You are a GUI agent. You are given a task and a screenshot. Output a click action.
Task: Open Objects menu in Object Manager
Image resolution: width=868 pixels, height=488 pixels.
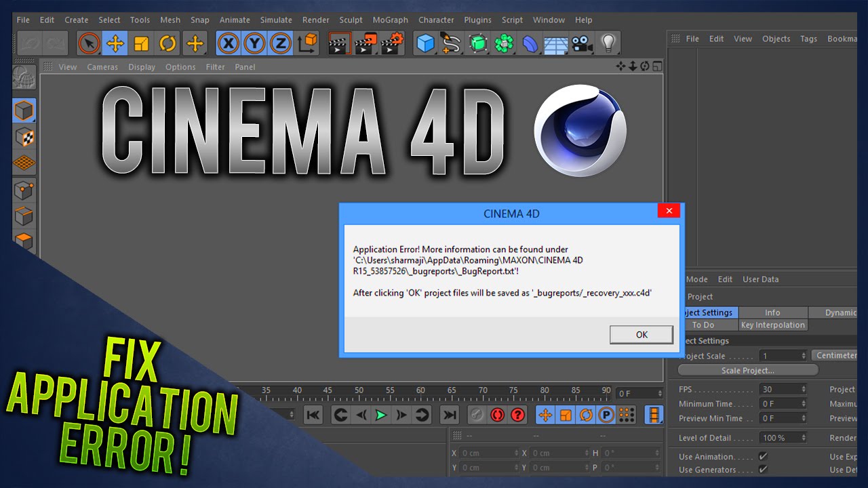pyautogui.click(x=776, y=39)
